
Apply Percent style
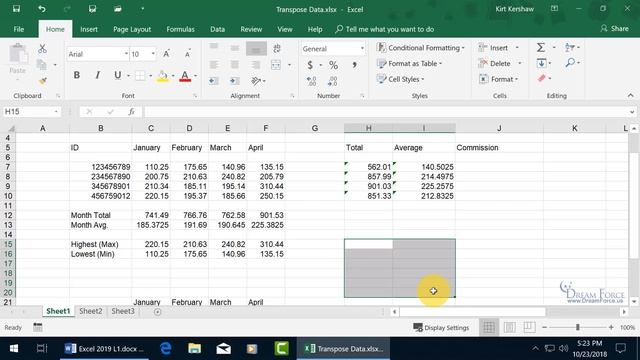(x=333, y=65)
